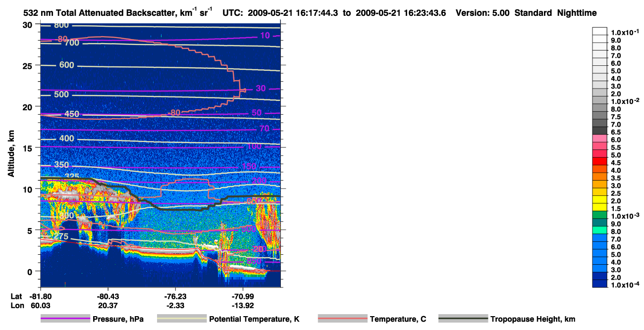Image resolution: width=644 pixels, height=330 pixels.
Task: Click the '450' potential temperature contour label
Action: point(72,114)
